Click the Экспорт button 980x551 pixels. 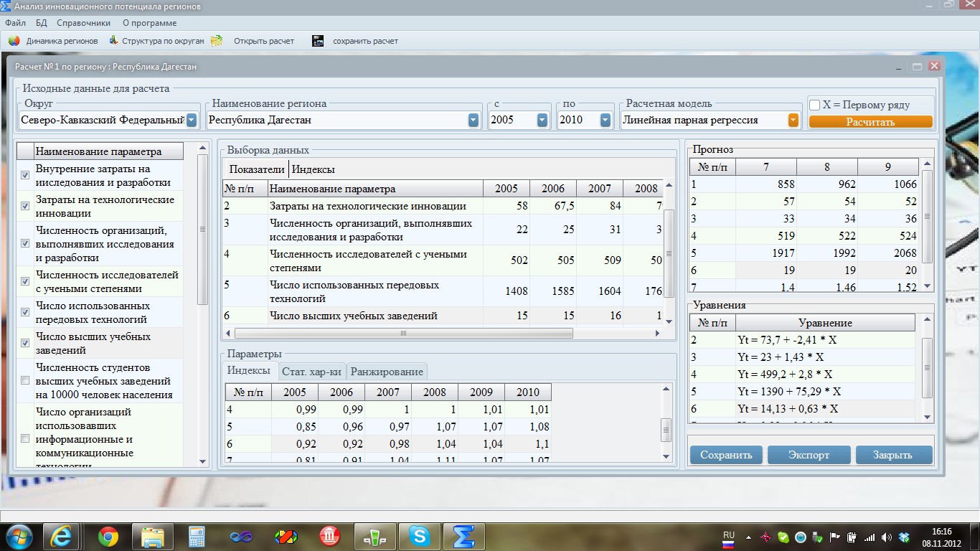tap(809, 454)
